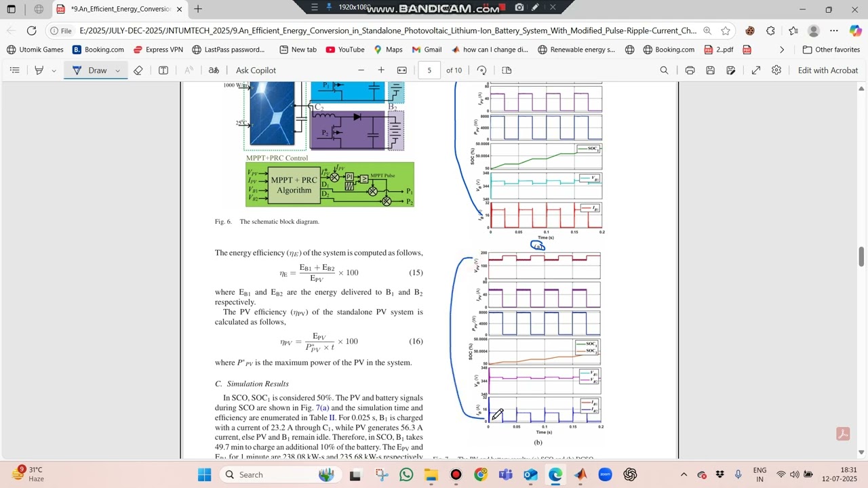This screenshot has width=868, height=488.
Task: Click Edit with Acrobat
Action: pyautogui.click(x=828, y=70)
